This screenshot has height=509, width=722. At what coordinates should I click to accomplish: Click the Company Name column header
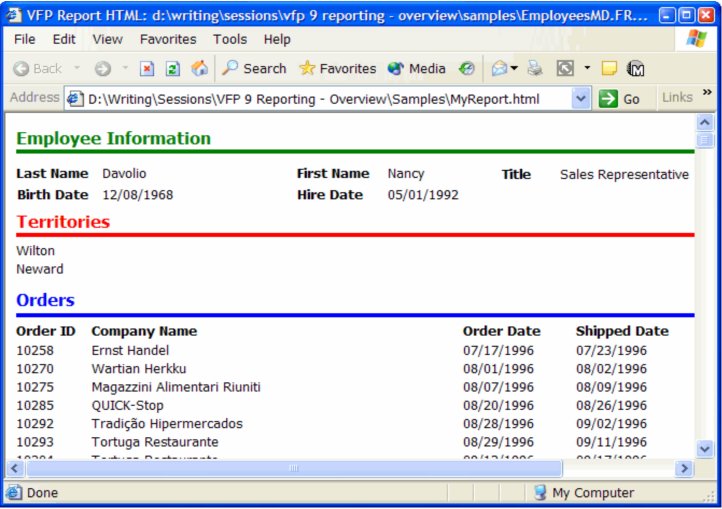pyautogui.click(x=144, y=331)
